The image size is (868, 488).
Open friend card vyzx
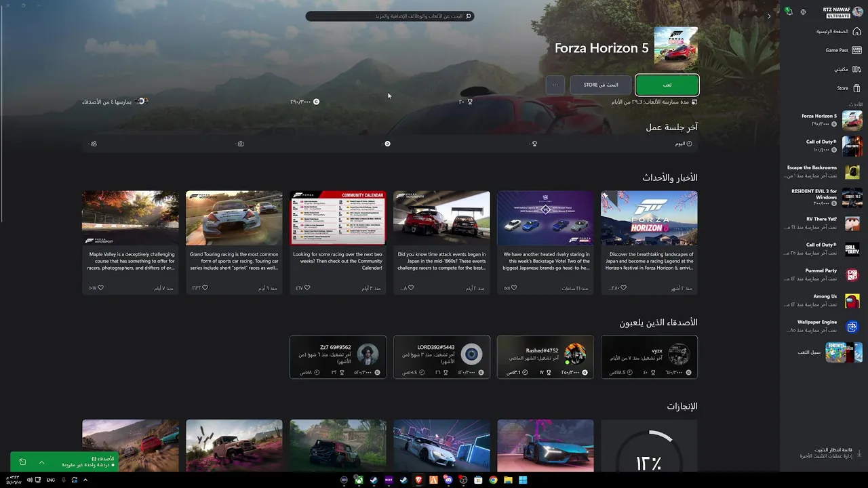[649, 357]
